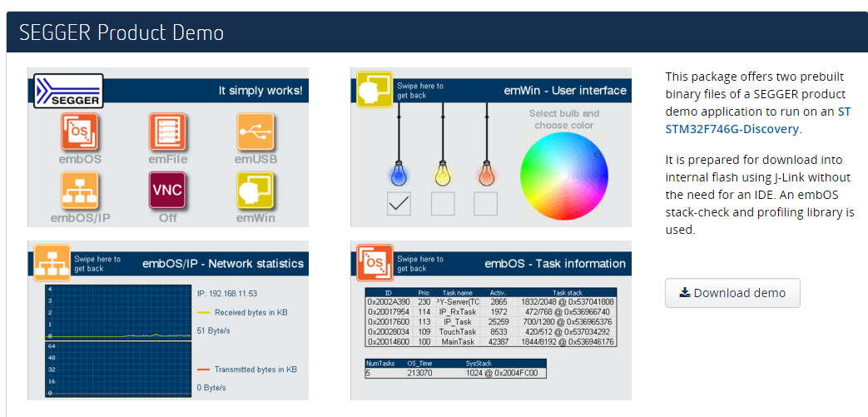Viewport: 868px width, 417px height.
Task: Click the OS icon in Task information header
Action: click(x=374, y=263)
